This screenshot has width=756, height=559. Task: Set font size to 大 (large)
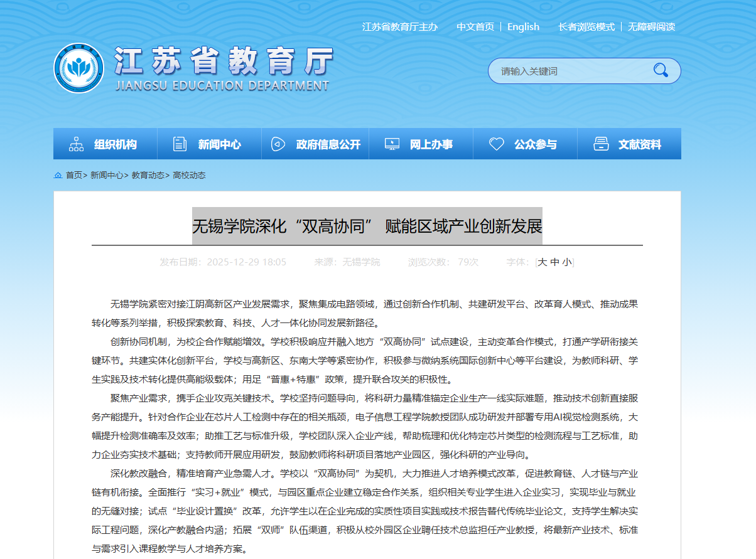point(542,262)
